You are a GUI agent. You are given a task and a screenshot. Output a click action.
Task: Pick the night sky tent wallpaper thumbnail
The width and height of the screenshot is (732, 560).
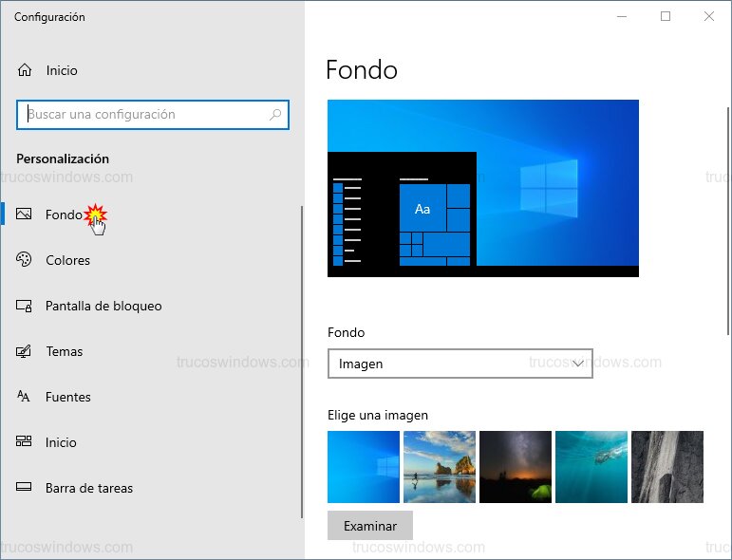tap(516, 466)
